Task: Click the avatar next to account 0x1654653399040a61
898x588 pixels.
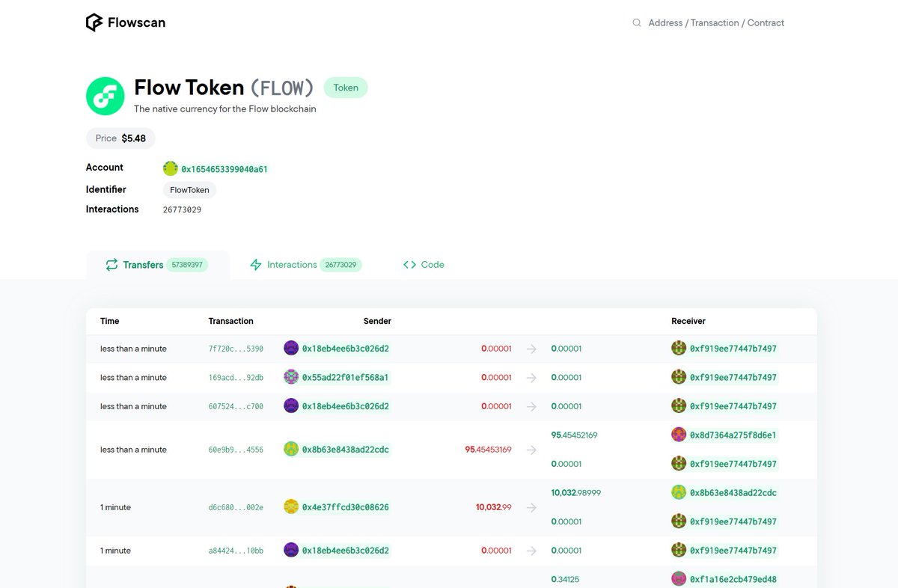Action: coord(171,169)
